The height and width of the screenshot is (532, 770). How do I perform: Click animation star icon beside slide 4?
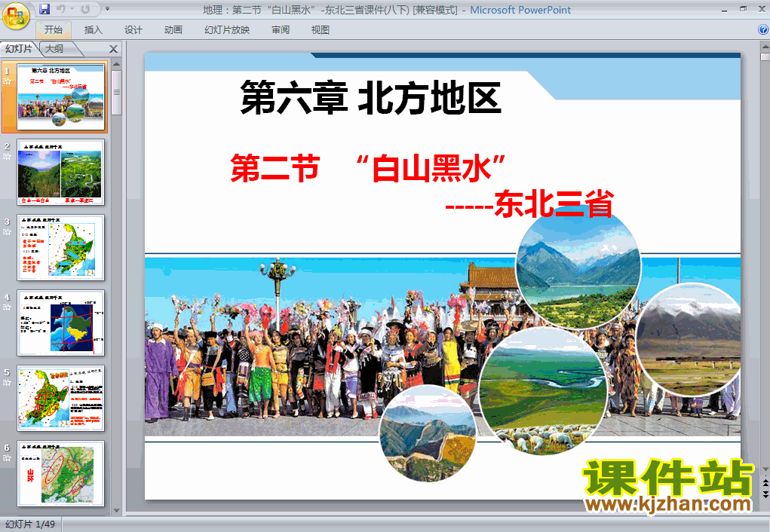(x=7, y=307)
